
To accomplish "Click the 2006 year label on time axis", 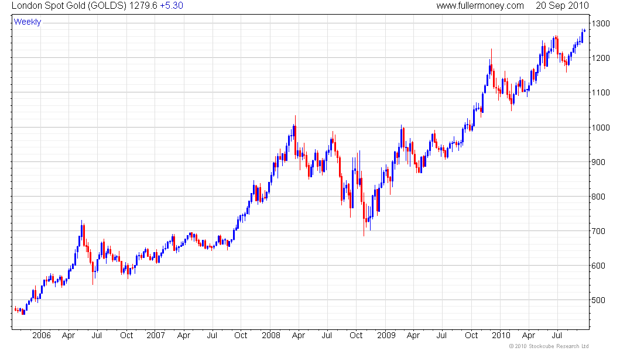I will point(42,335).
